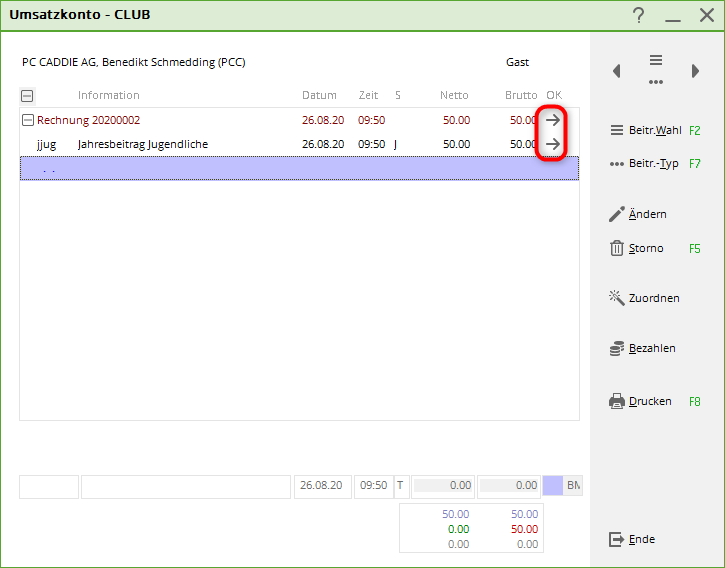The image size is (725, 568).
Task: Click the Datum column header
Action: 319,95
